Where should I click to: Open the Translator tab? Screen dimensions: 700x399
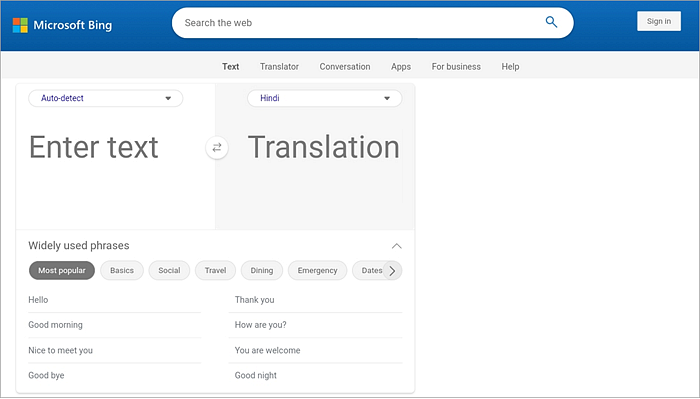point(279,66)
